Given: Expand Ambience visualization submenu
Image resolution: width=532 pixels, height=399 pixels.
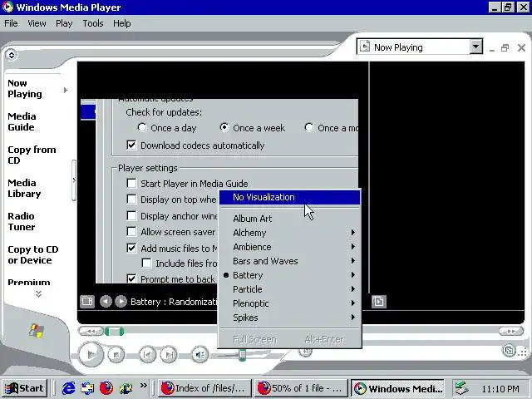Looking at the screenshot, I should [x=290, y=247].
